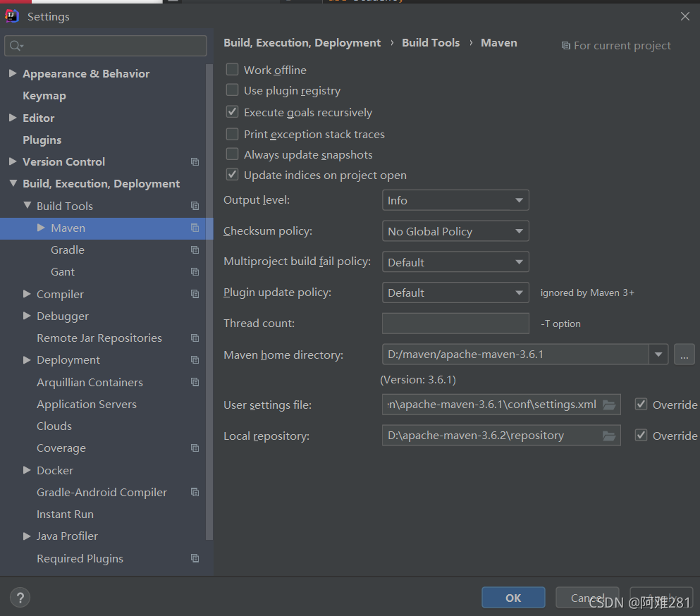700x616 pixels.
Task: Collapse Build, Execution, Deployment section
Action: [x=13, y=183]
